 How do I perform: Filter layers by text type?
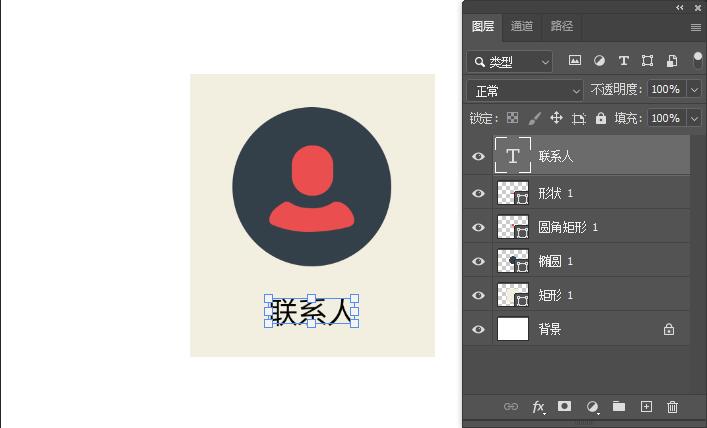[x=624, y=61]
